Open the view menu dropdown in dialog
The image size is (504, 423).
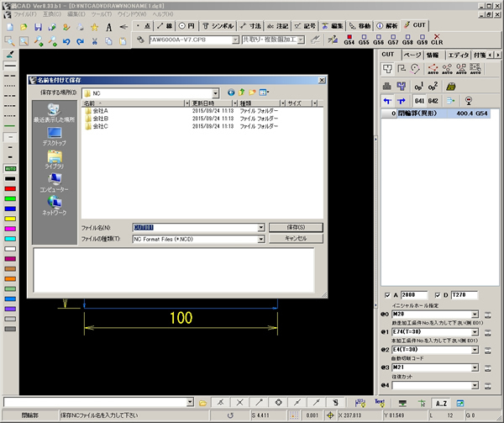[x=265, y=93]
